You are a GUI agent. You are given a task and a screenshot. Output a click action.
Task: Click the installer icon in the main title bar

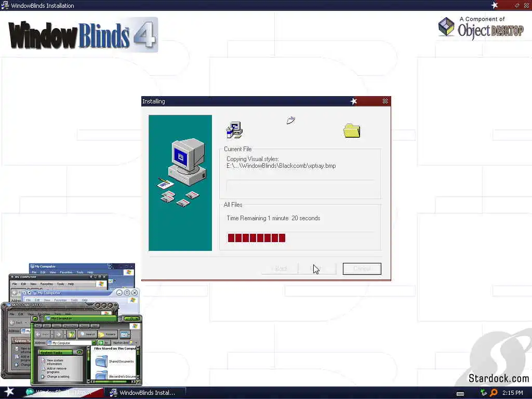pos(5,5)
